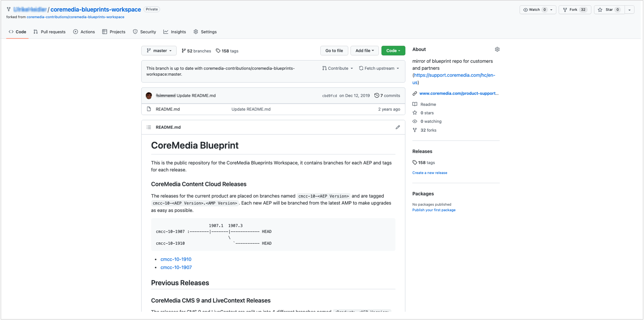Image resolution: width=644 pixels, height=320 pixels.
Task: Open the Update README.md commit message
Action: click(x=196, y=96)
